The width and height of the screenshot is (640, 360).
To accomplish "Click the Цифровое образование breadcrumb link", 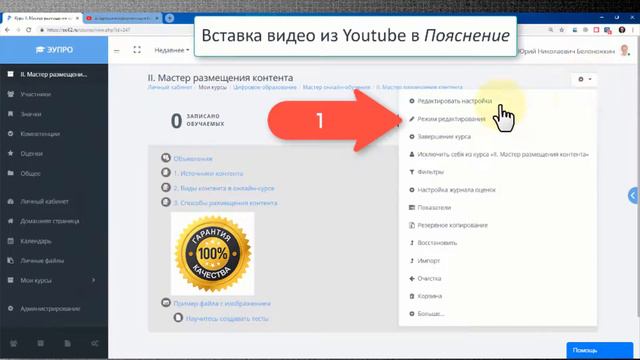I will tap(264, 87).
